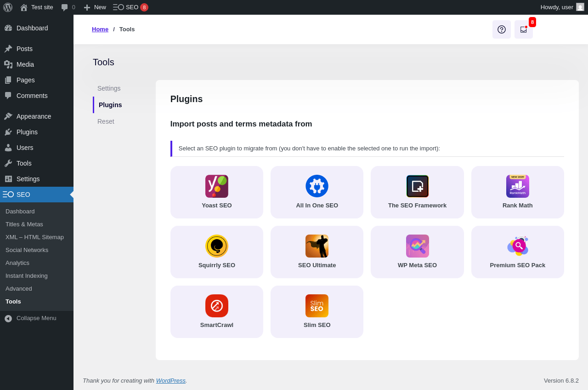Choose the SEO Ultimate label
The width and height of the screenshot is (588, 390).
tap(317, 265)
